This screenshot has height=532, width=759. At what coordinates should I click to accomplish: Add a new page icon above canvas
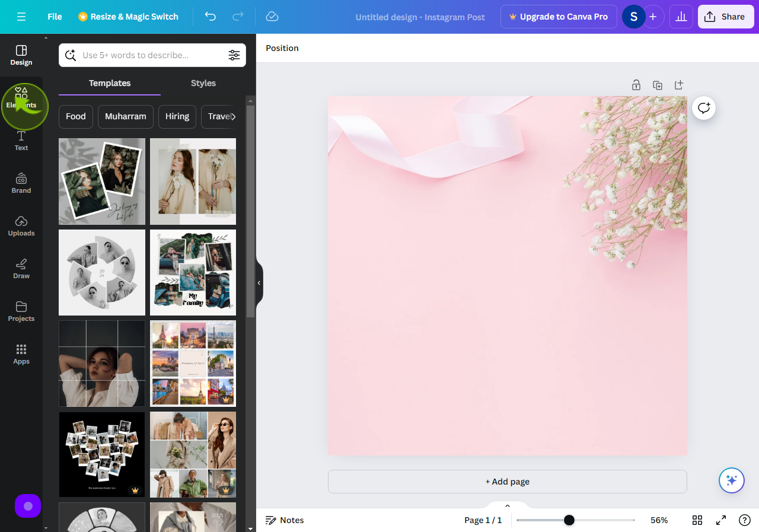click(x=679, y=85)
